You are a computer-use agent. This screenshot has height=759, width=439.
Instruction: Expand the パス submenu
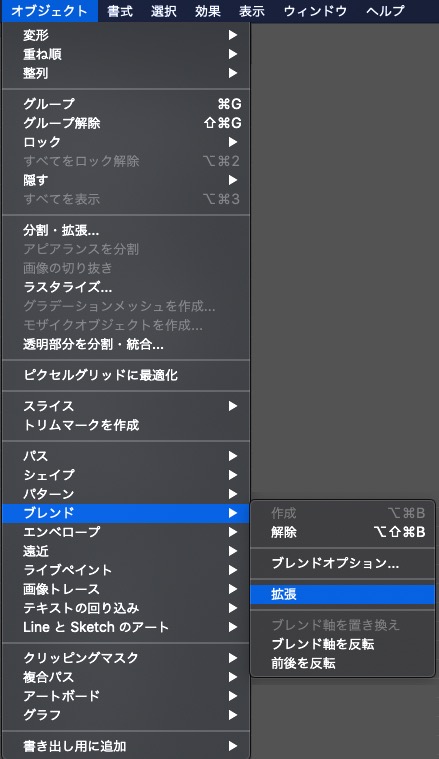pos(126,456)
